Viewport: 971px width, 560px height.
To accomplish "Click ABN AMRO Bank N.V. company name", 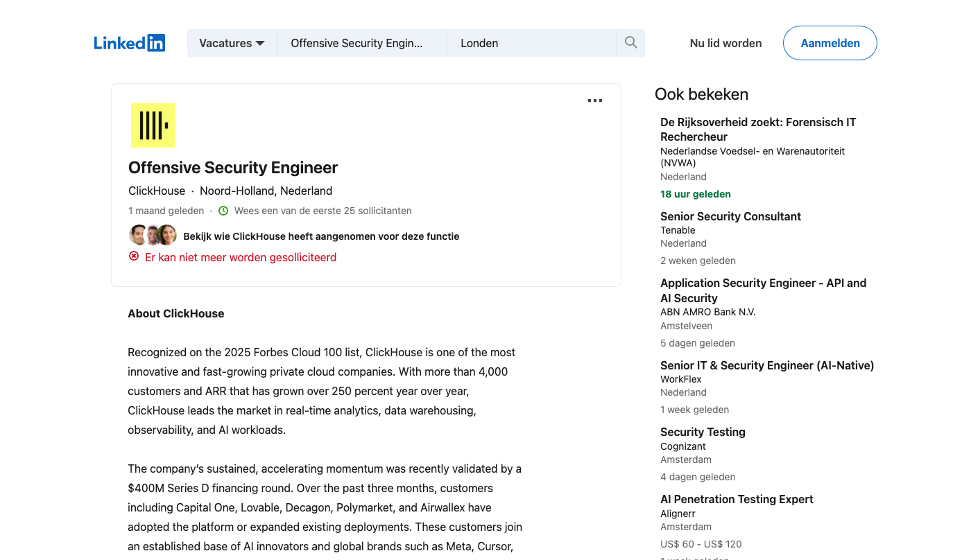I will 708,312.
